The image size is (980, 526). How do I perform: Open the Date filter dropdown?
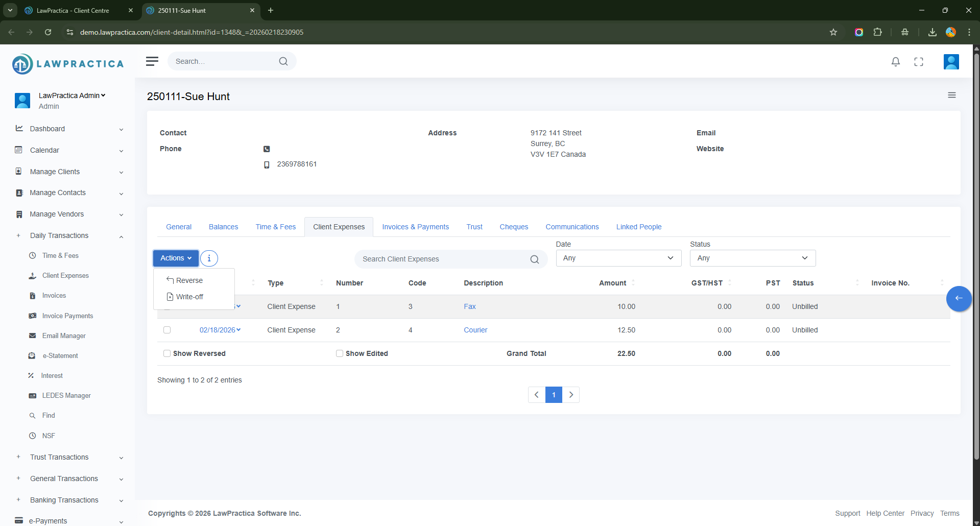(618, 258)
